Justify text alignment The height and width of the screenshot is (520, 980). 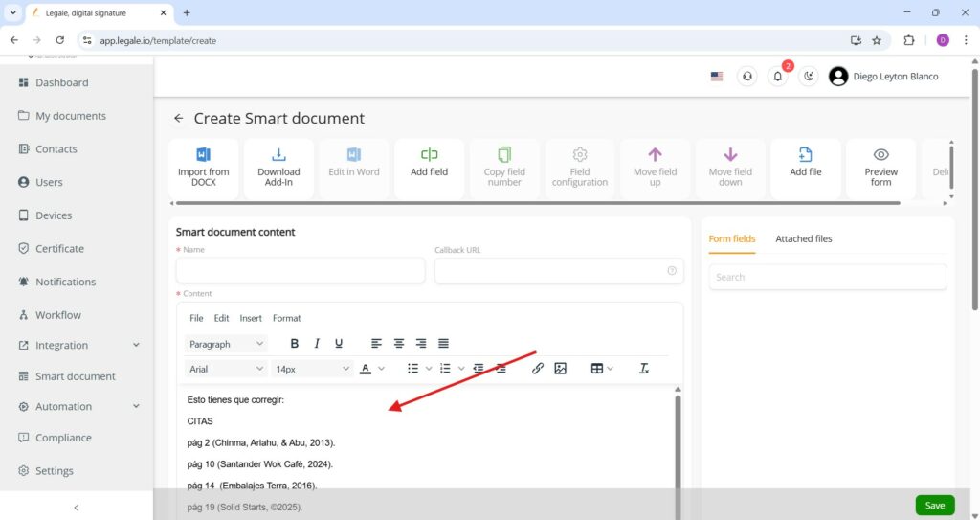(443, 344)
